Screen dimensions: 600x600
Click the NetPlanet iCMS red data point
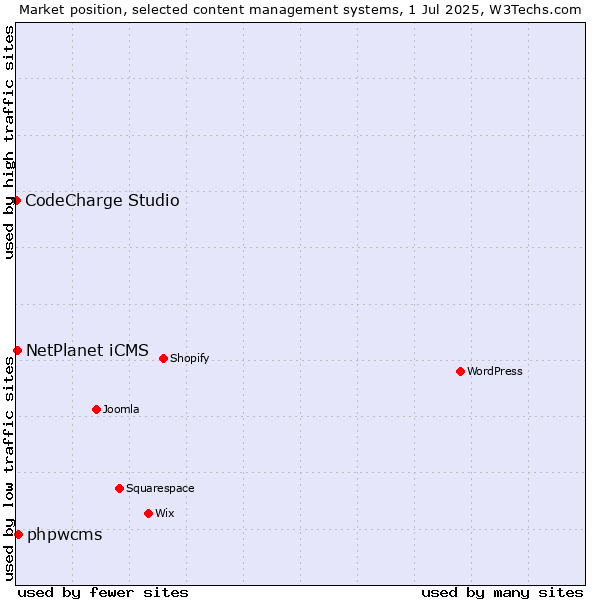[x=18, y=351]
